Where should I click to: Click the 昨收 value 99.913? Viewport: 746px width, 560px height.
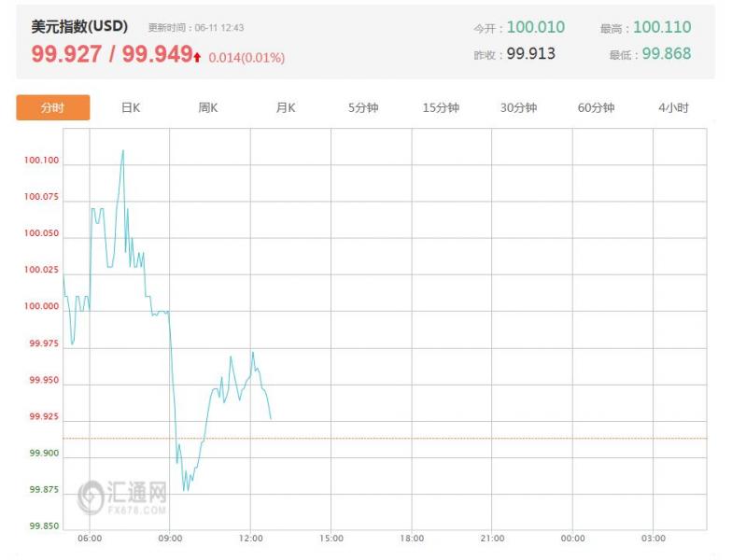[530, 53]
